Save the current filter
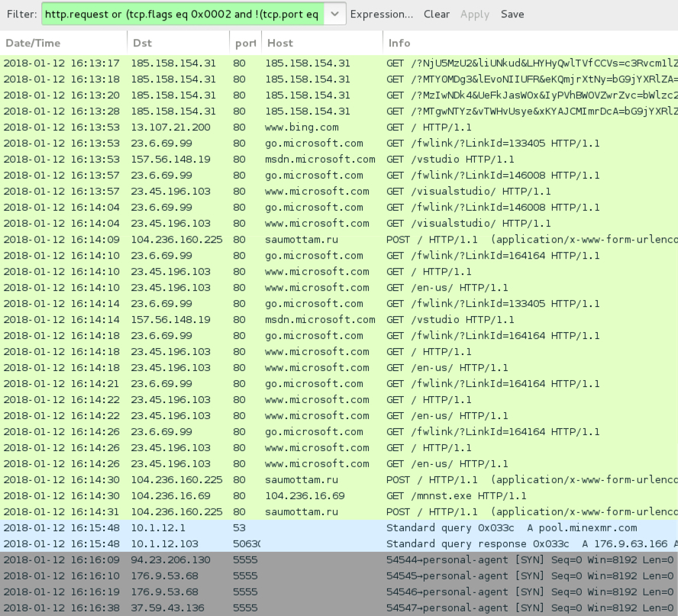The image size is (678, 616). pyautogui.click(x=512, y=15)
